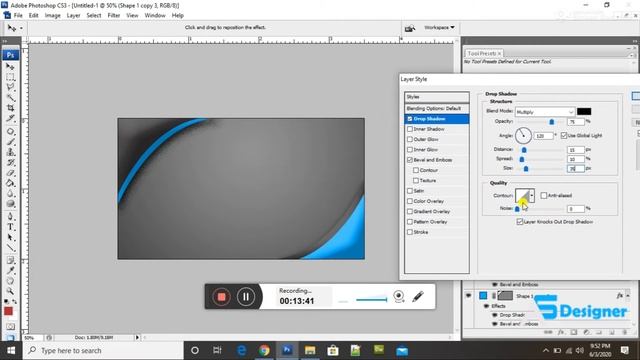Enable the Satin checkbox
The height and width of the screenshot is (360, 640).
[410, 191]
